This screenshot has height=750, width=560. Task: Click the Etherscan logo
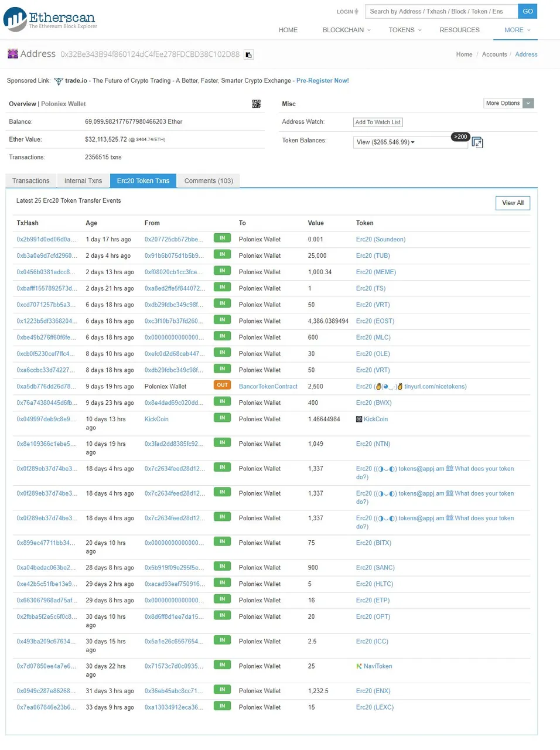[x=50, y=19]
